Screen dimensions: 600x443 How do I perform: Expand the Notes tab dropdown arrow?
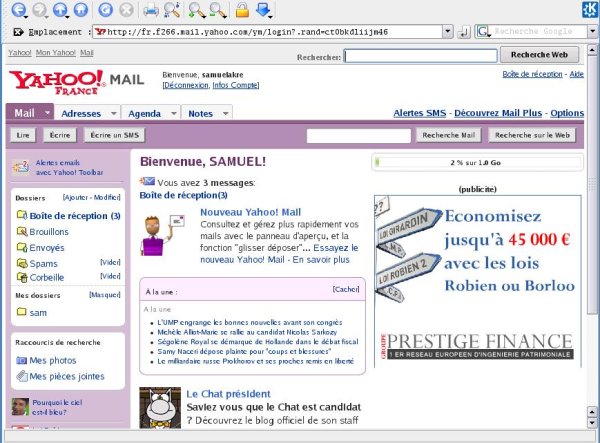click(x=226, y=113)
